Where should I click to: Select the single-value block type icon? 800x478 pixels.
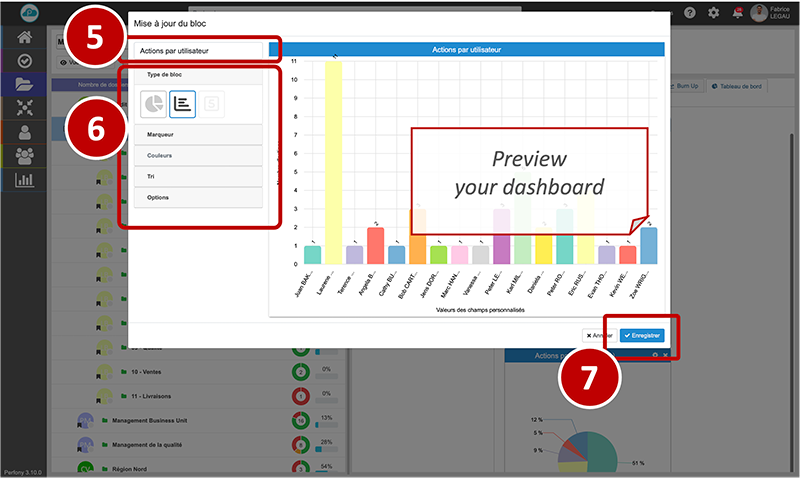(212, 103)
